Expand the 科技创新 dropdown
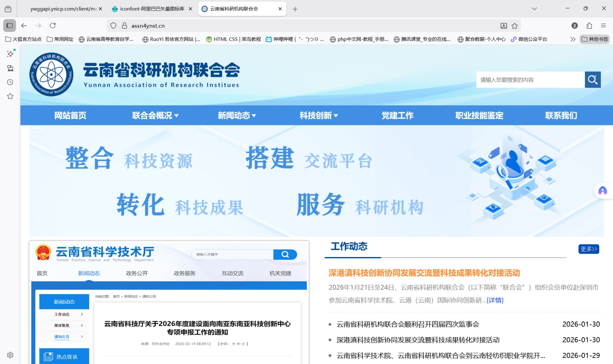 coord(318,115)
